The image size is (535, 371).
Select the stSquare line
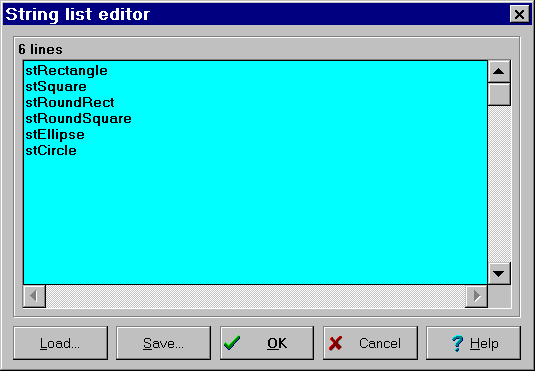[56, 87]
